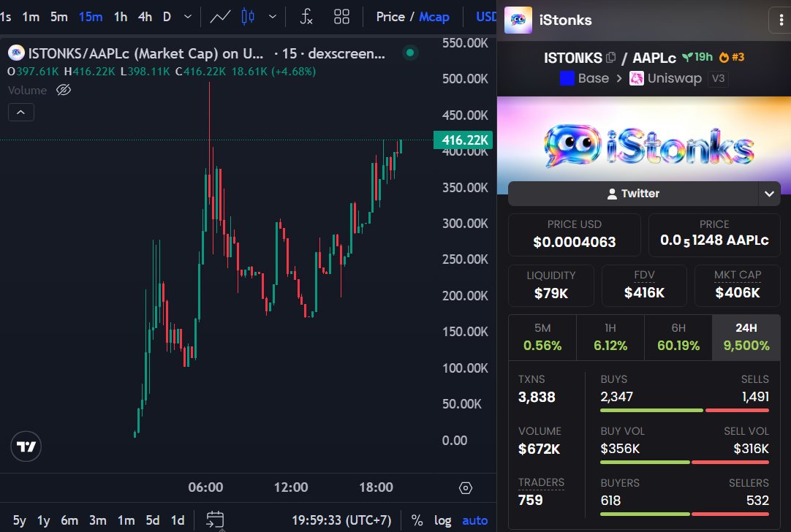The width and height of the screenshot is (791, 532).
Task: Open the indicators fx icon
Action: pos(306,17)
